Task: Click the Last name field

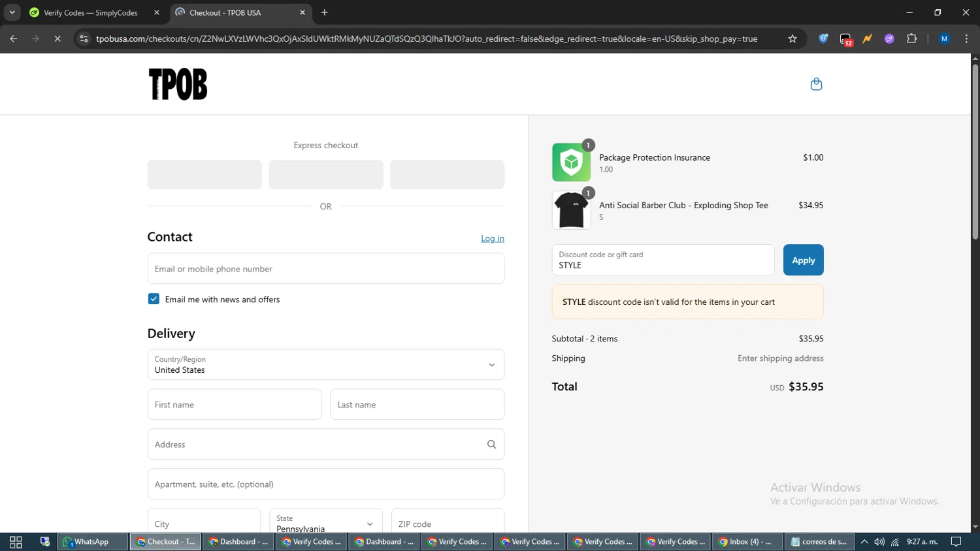Action: (417, 404)
